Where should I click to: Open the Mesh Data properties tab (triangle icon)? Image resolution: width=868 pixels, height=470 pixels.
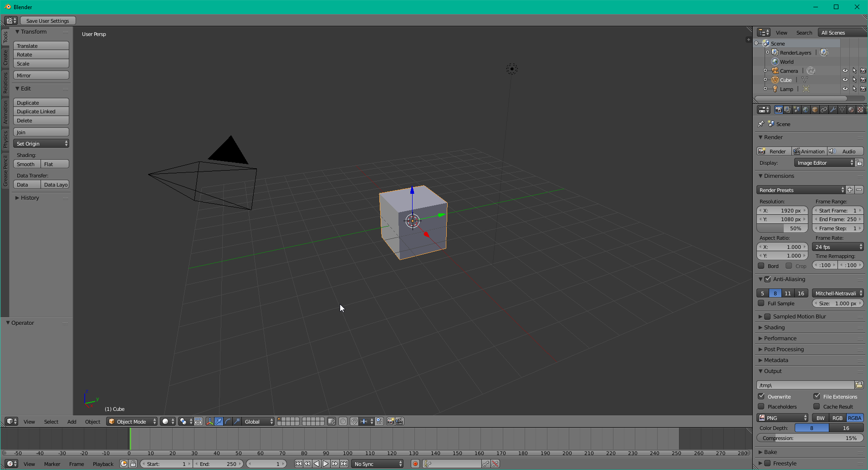[x=842, y=110]
